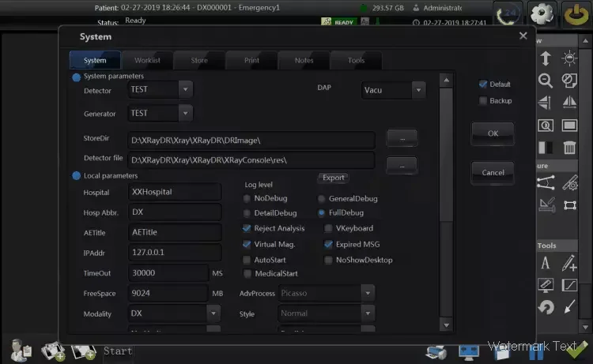Select the brightness adjustment icon
Image resolution: width=593 pixels, height=364 pixels.
coord(569,58)
